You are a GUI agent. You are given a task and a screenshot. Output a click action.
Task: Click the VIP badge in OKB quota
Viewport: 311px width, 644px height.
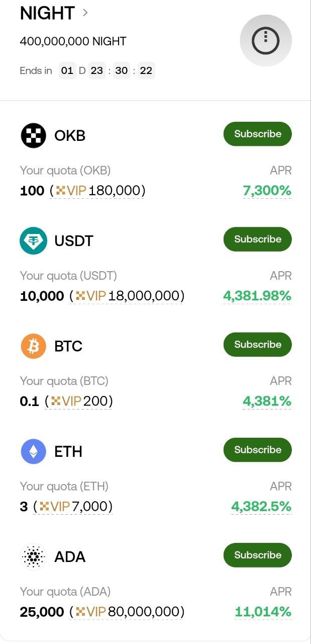(x=71, y=191)
